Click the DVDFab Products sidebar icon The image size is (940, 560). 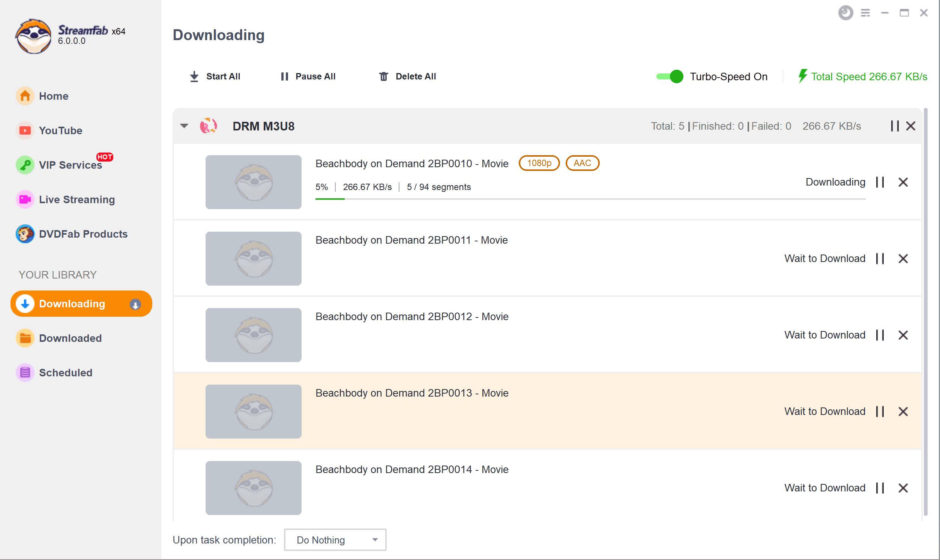[25, 234]
